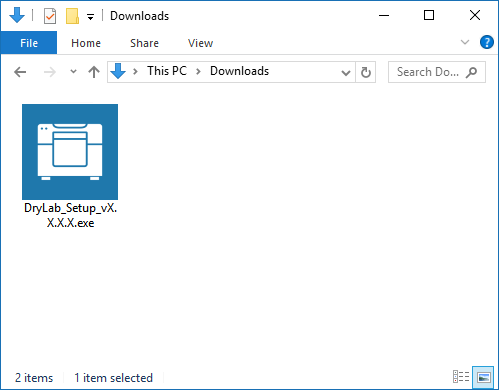Click the search magnifier icon
Viewport: 499px width, 390px height.
click(x=472, y=72)
